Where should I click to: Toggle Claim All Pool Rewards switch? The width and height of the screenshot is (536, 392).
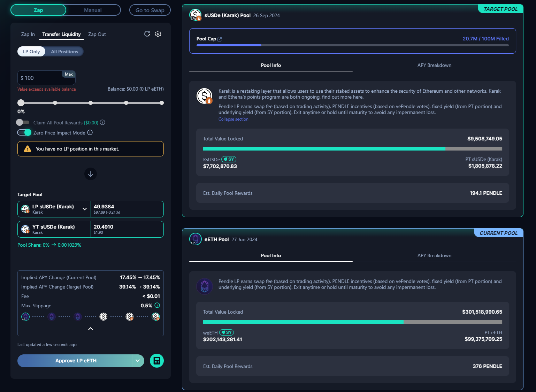tap(23, 122)
